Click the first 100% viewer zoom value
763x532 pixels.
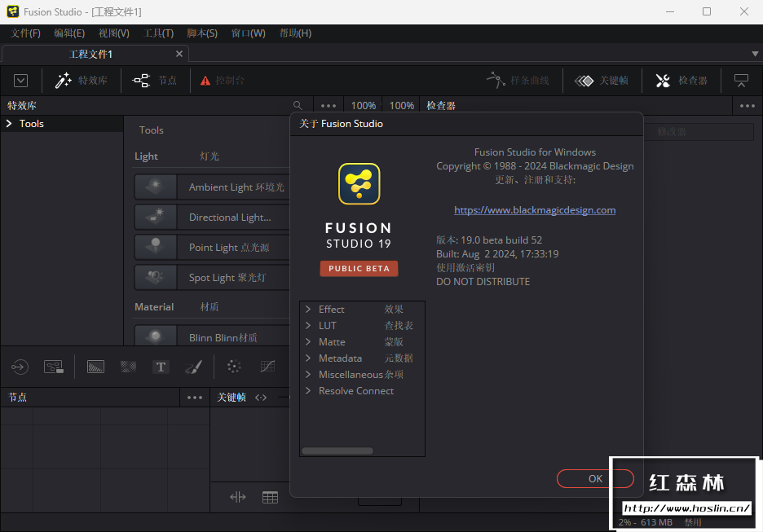[364, 106]
